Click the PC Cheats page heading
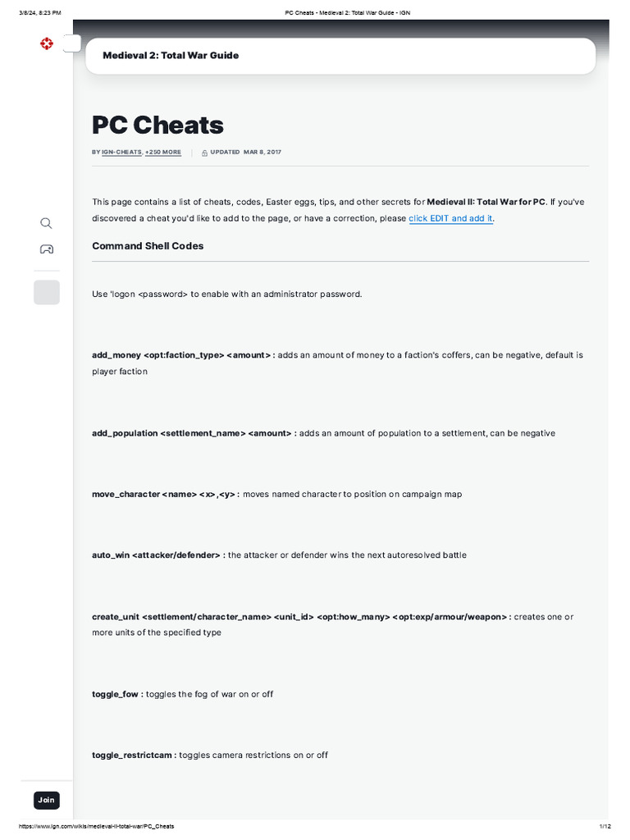 click(157, 125)
